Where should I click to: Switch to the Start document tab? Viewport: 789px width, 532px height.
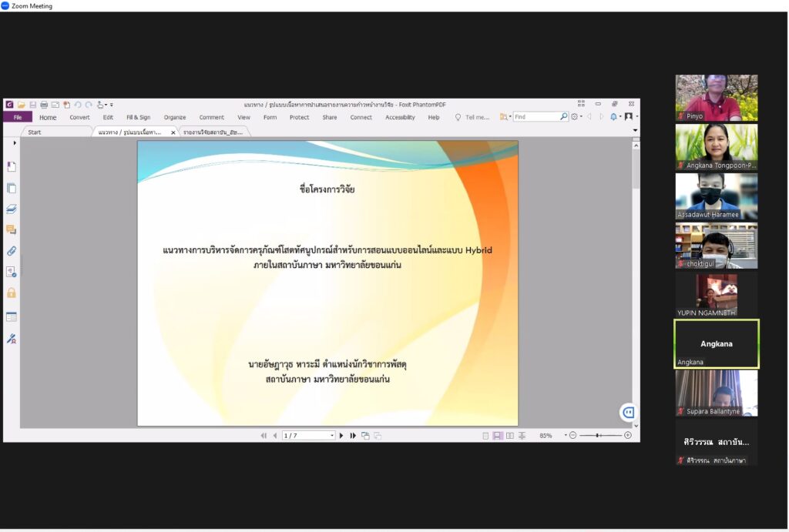click(x=35, y=132)
